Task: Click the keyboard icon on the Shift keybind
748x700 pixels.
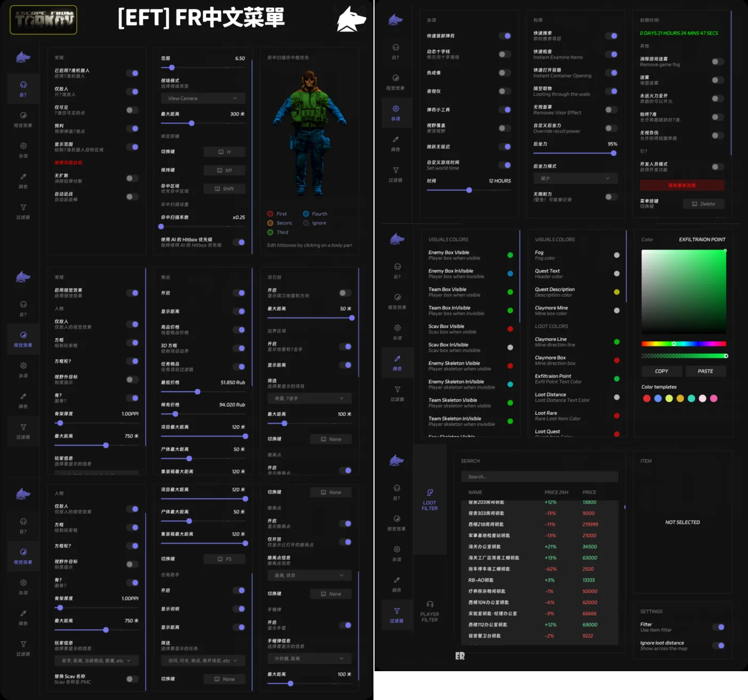Action: click(217, 189)
